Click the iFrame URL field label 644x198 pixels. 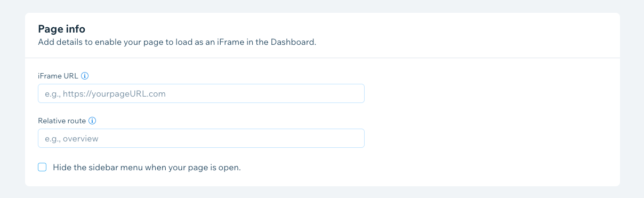pos(58,76)
